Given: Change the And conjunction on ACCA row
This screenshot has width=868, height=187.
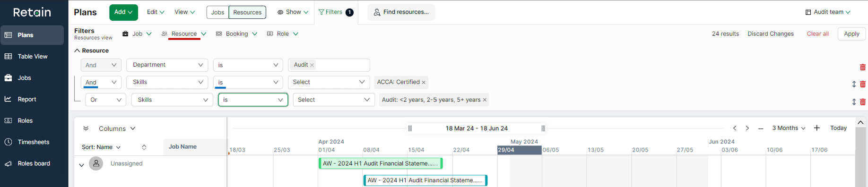Looking at the screenshot, I should [101, 82].
